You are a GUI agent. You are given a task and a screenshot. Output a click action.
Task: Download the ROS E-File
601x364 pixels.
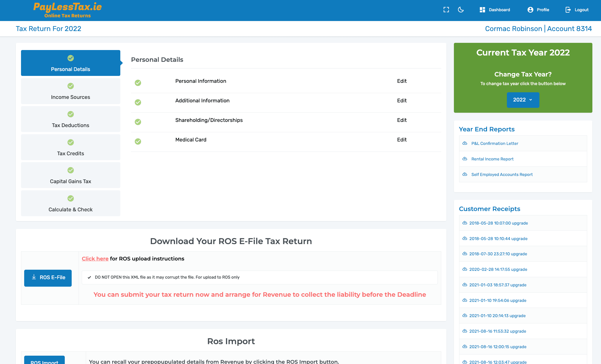pos(48,278)
